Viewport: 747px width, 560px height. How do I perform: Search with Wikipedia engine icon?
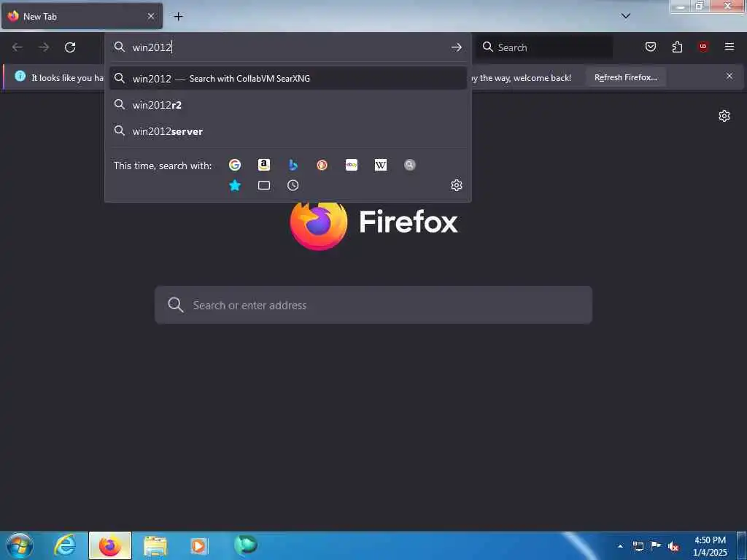[381, 165]
